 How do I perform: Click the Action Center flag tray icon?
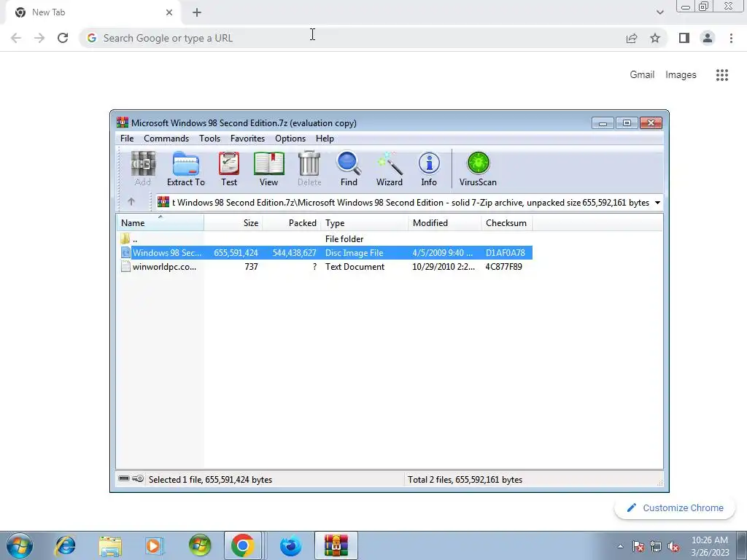pos(638,547)
